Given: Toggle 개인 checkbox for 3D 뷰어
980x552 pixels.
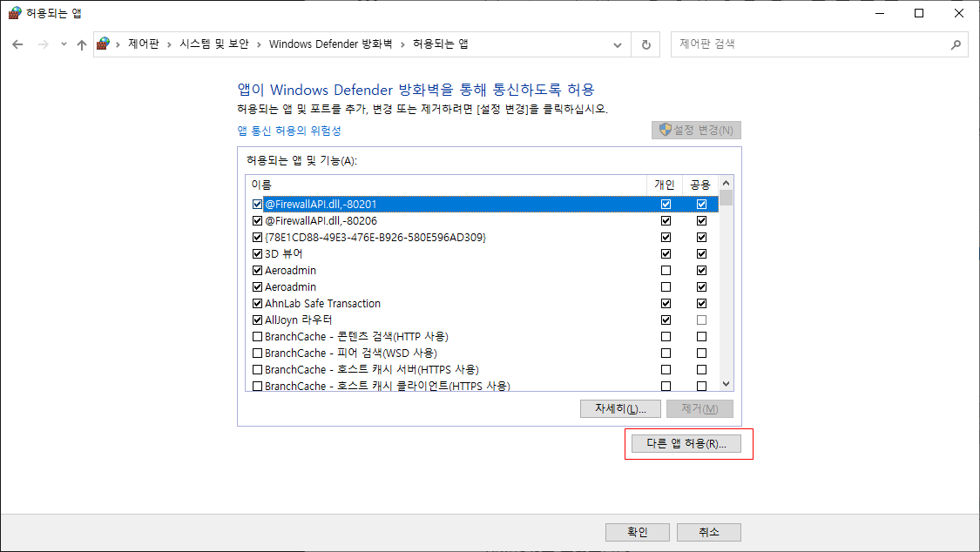Looking at the screenshot, I should (666, 254).
